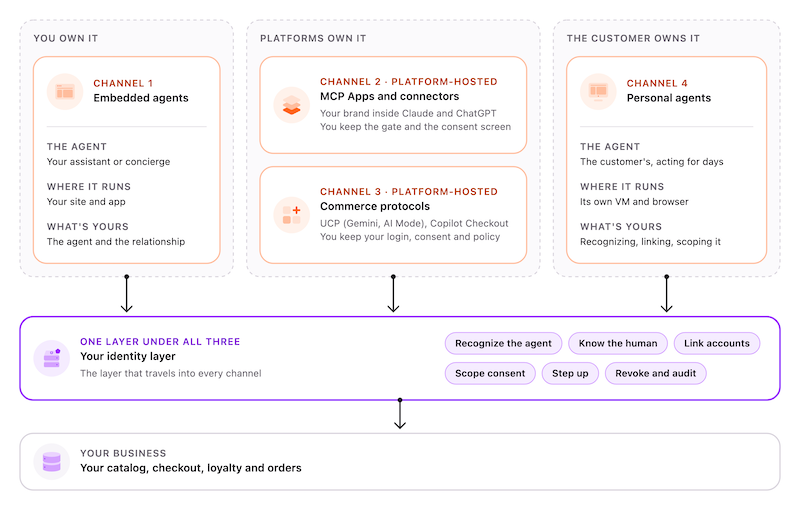
Task: Click the CHANNEL 4 label
Action: click(x=657, y=83)
